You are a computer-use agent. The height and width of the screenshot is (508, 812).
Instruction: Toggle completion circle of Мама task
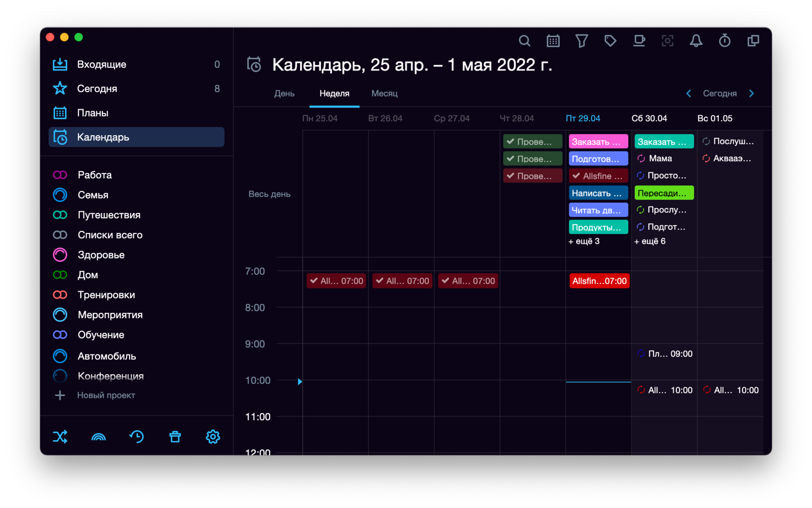click(x=641, y=158)
